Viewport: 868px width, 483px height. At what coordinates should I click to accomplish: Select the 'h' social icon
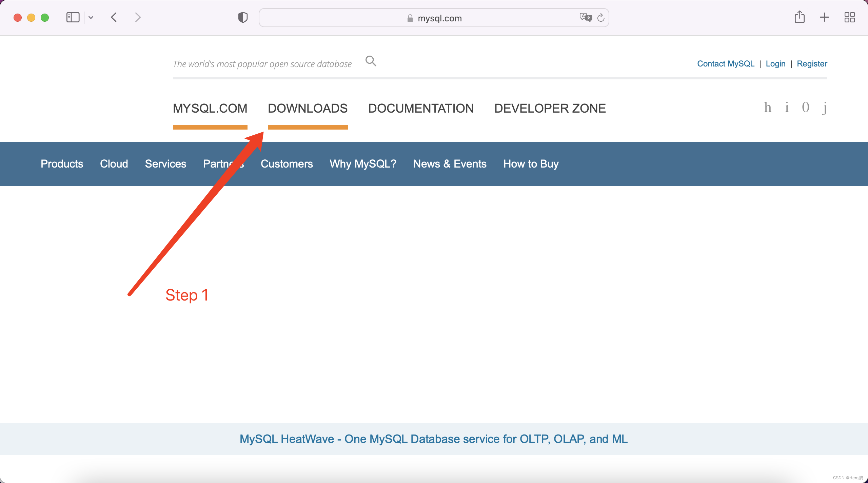point(768,108)
